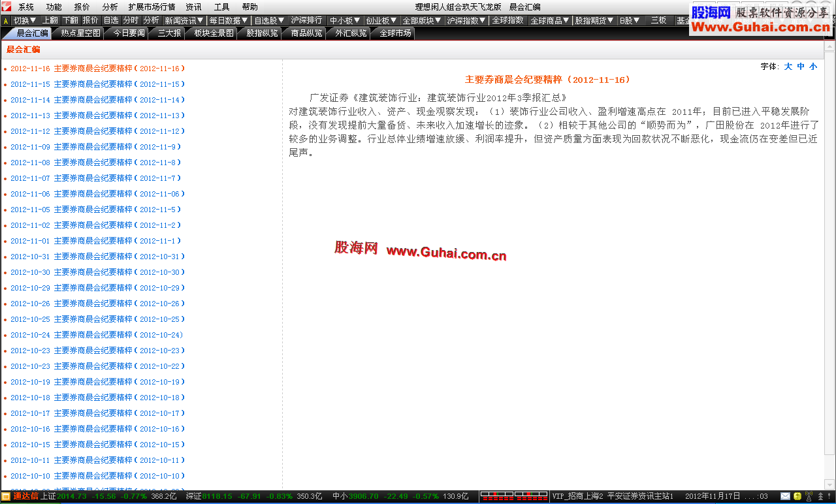Click the 平安证券资讯主站1 status entry
This screenshot has height=504, width=836.
pyautogui.click(x=641, y=496)
